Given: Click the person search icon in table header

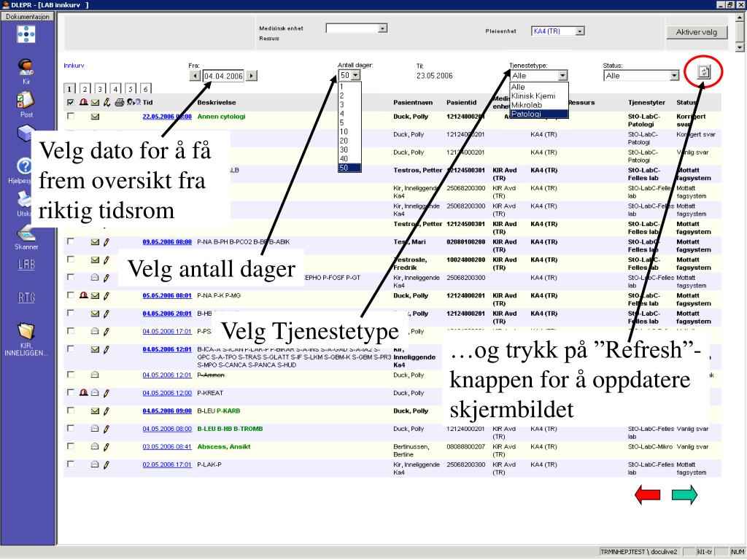Looking at the screenshot, I should pyautogui.click(x=134, y=102).
